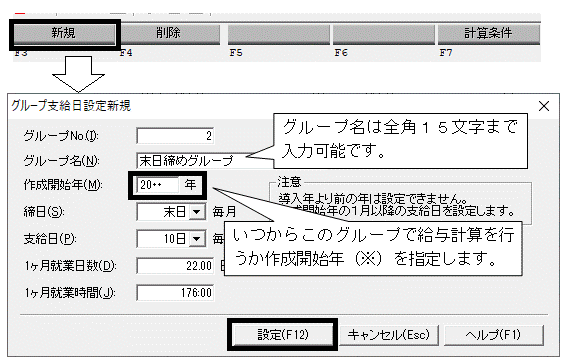Click the 1ヶ月就業時間(J) label
565x363 pixels.
point(70,293)
